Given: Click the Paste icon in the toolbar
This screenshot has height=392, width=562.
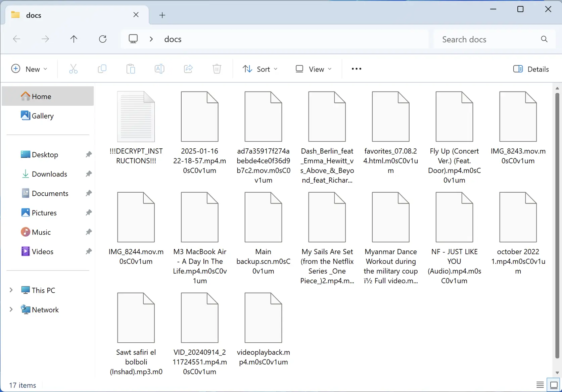Looking at the screenshot, I should point(131,69).
